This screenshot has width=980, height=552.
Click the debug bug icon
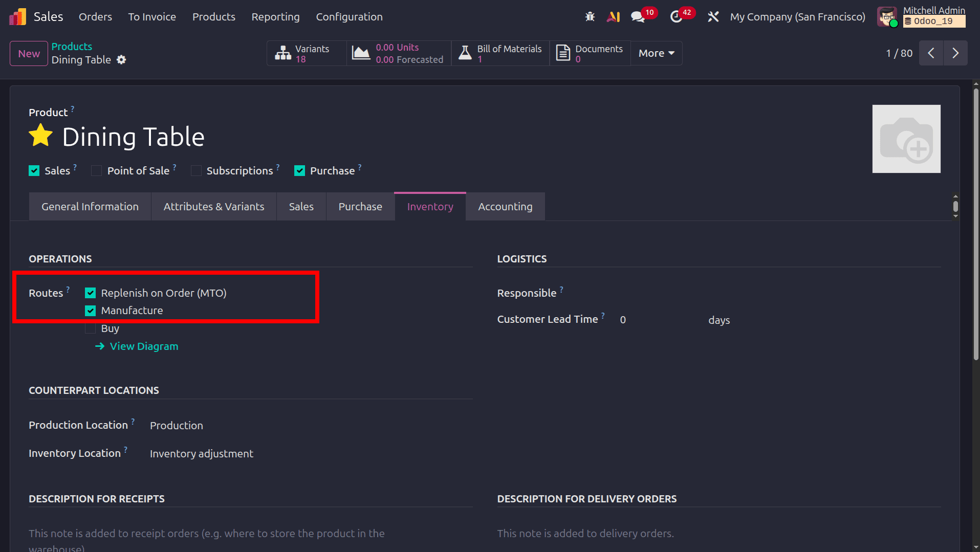pos(590,17)
